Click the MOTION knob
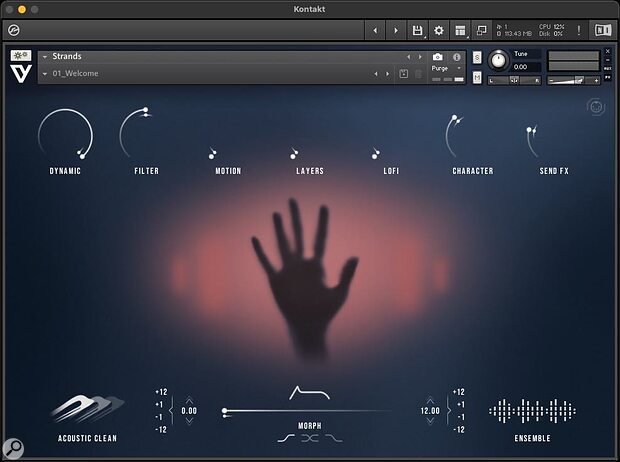The image size is (620, 462). coord(213,154)
